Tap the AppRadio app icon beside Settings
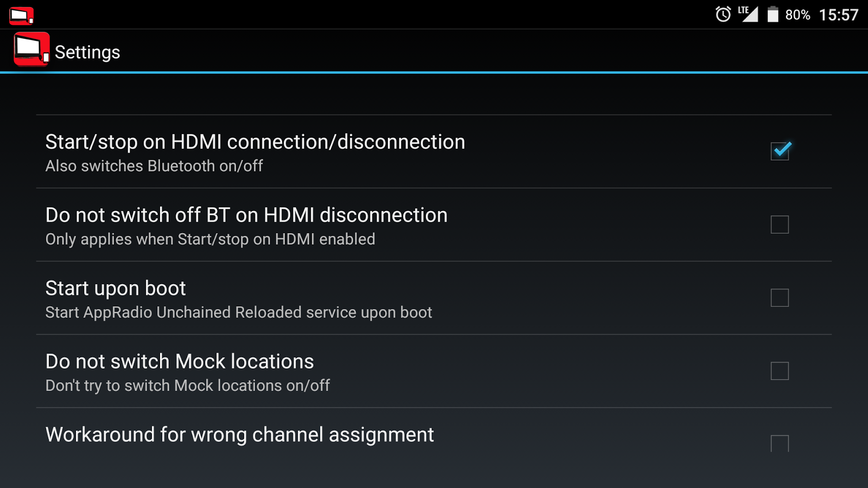 pos(31,50)
